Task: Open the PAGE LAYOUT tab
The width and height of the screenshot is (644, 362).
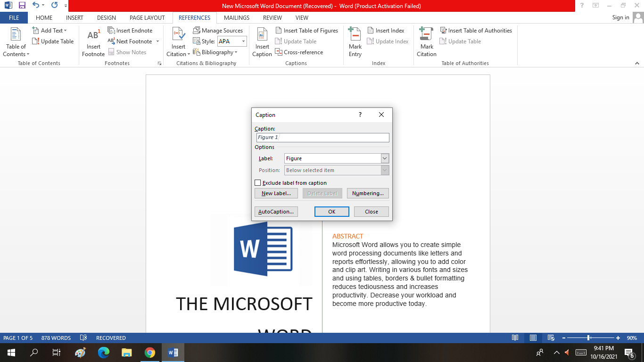Action: 147,17
